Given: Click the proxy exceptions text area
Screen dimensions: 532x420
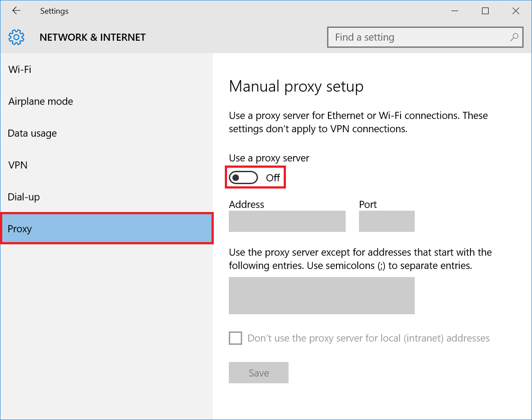Looking at the screenshot, I should point(321,296).
